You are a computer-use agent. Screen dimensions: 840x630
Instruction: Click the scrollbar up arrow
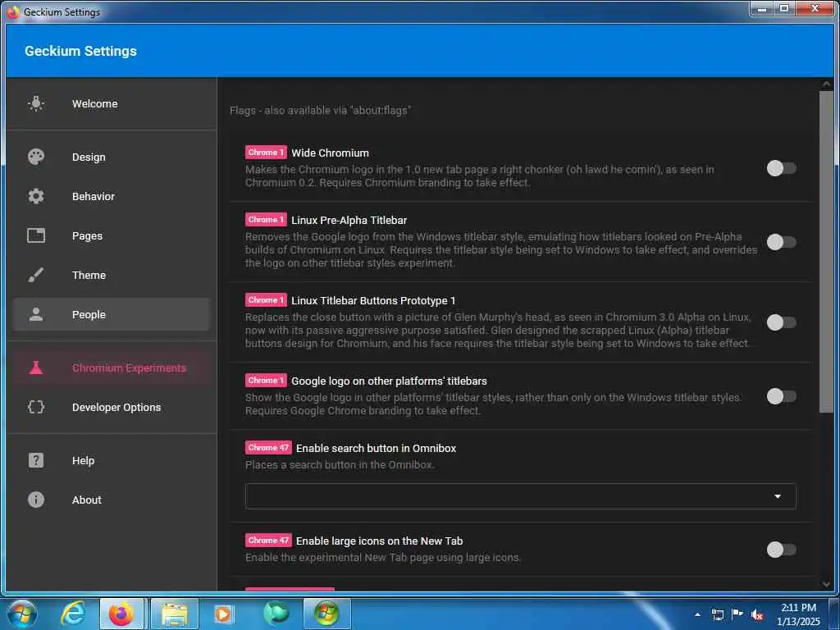click(x=826, y=84)
